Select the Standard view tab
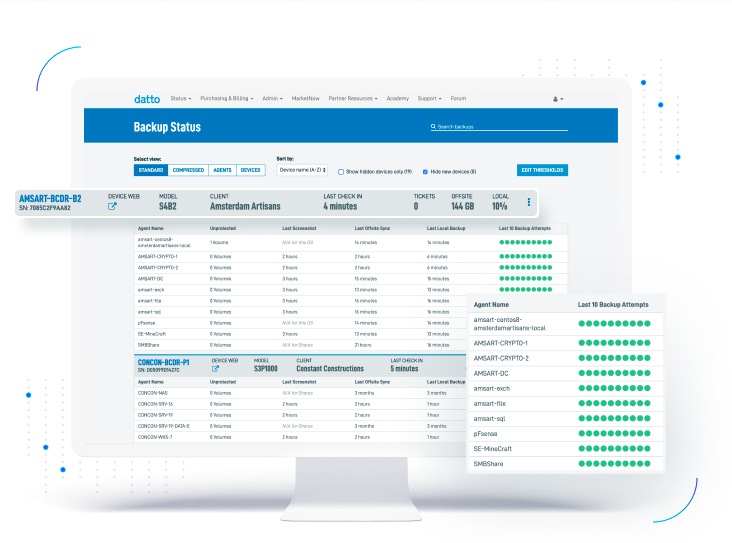 [x=151, y=170]
